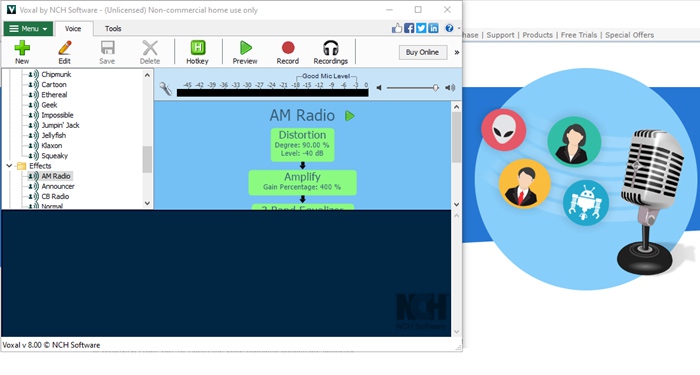Image resolution: width=700 pixels, height=375 pixels.
Task: Open the Edit voice tool
Action: click(64, 52)
